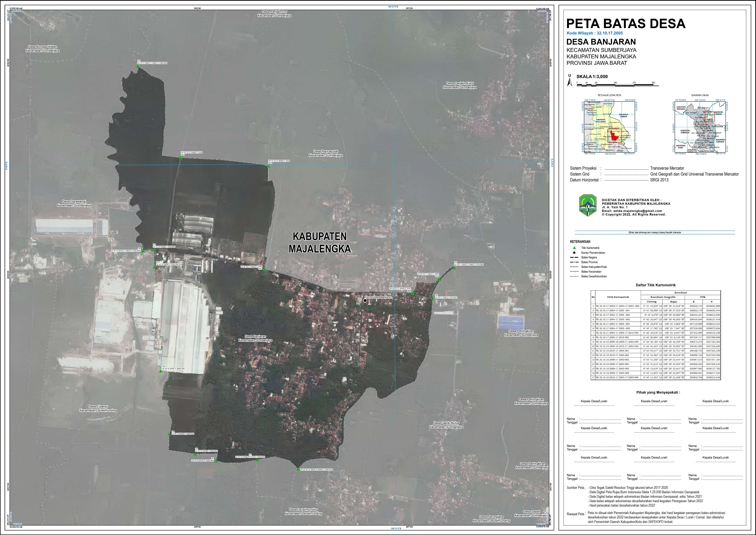This screenshot has height=535, width=756.
Task: Click the Diagram Lokasi inset map
Action: tap(700, 127)
